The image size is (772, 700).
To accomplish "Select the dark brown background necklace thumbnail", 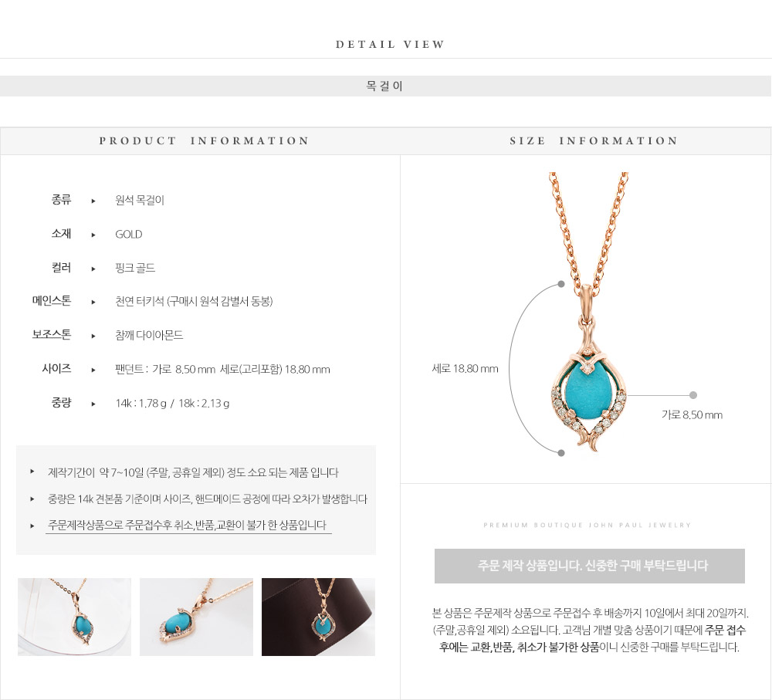I will click(x=318, y=617).
